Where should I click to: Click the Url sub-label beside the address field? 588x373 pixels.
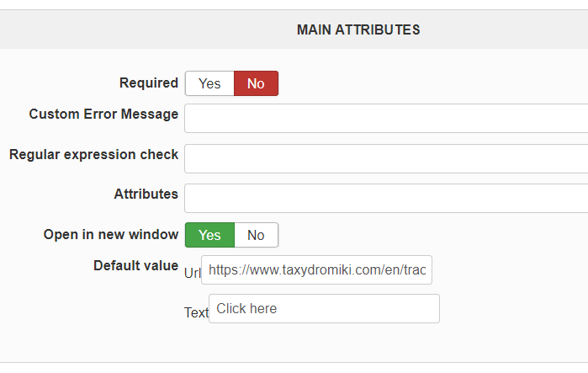[x=192, y=271]
